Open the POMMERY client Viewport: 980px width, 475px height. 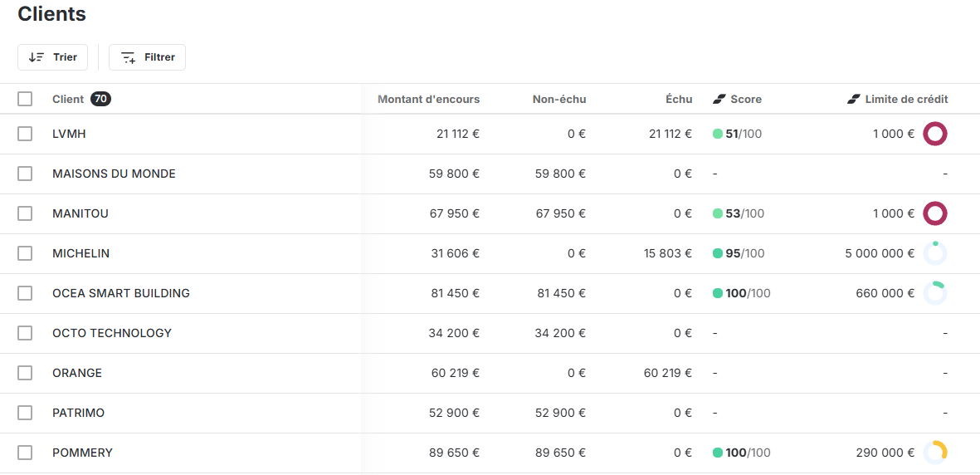(x=82, y=453)
